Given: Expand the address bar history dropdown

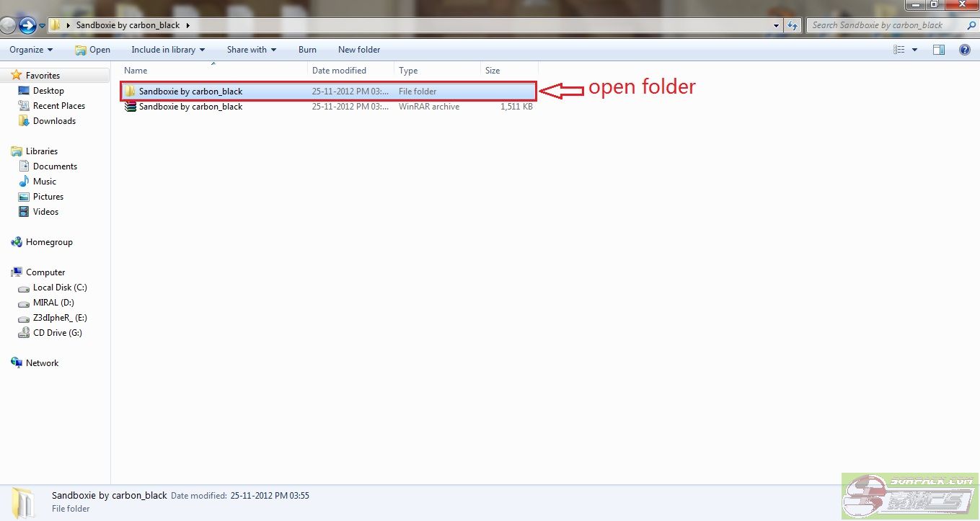Looking at the screenshot, I should tap(776, 25).
